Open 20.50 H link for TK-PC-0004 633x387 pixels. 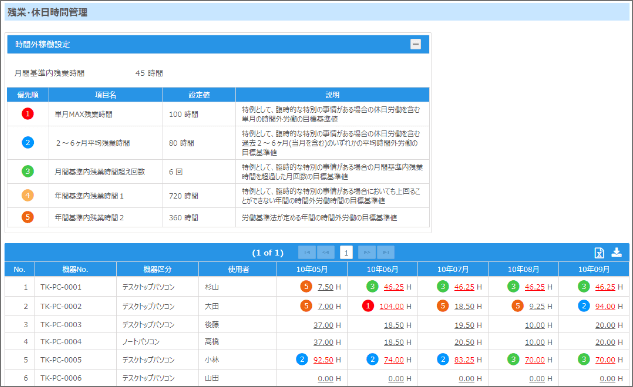pyautogui.click(x=464, y=342)
